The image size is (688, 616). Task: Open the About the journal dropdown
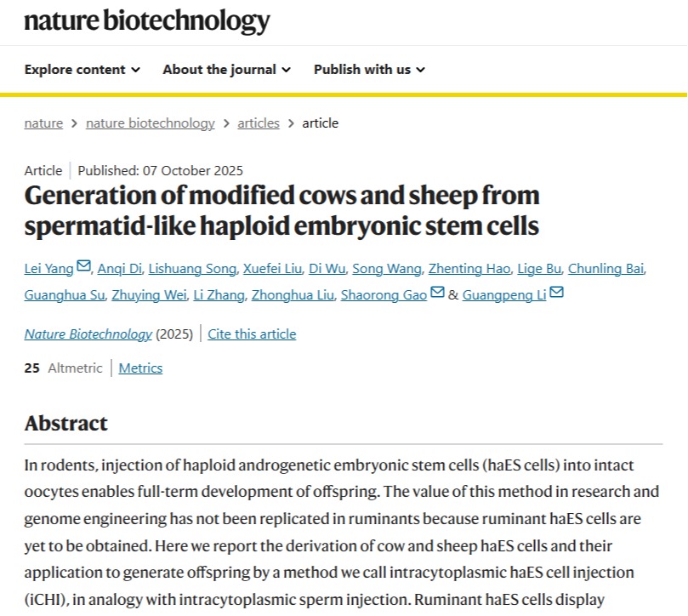coord(226,70)
